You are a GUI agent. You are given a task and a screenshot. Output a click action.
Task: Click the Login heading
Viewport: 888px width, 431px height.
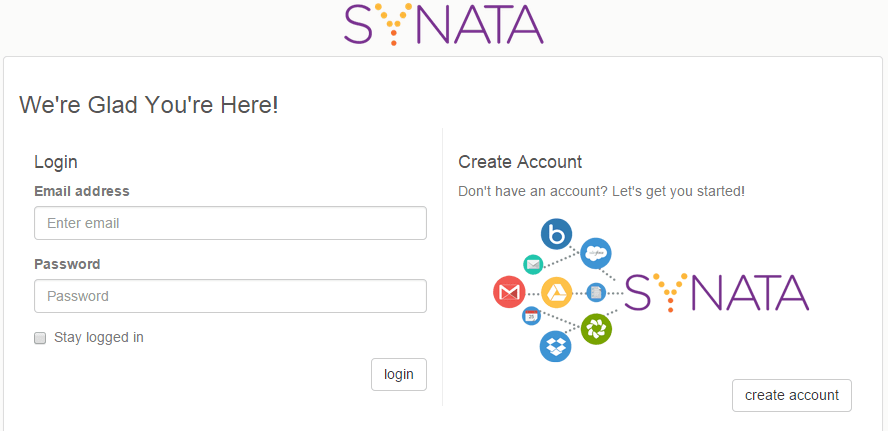click(x=56, y=162)
